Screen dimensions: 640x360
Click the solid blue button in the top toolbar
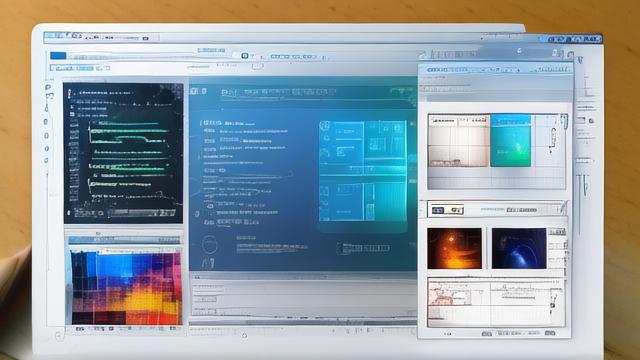click(x=58, y=56)
